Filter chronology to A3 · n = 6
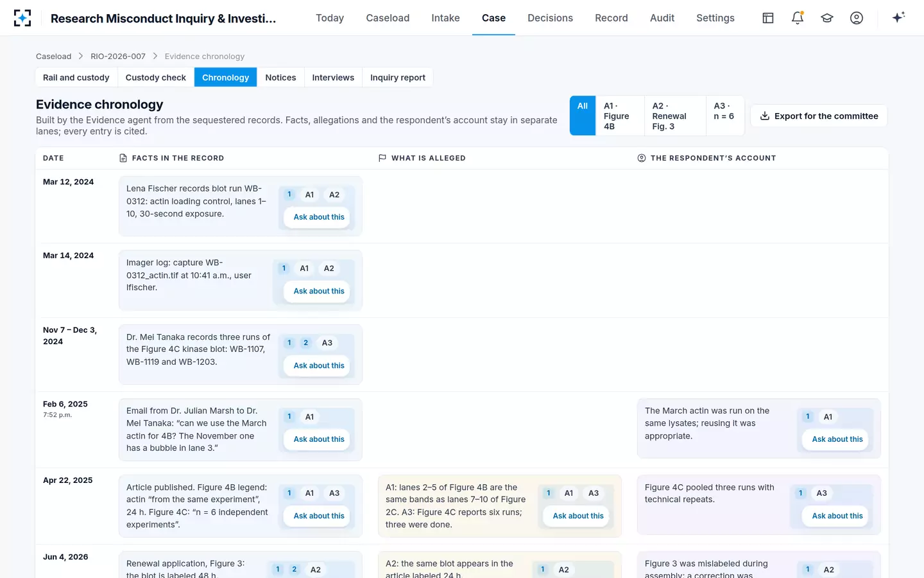The height and width of the screenshot is (578, 924). point(725,116)
